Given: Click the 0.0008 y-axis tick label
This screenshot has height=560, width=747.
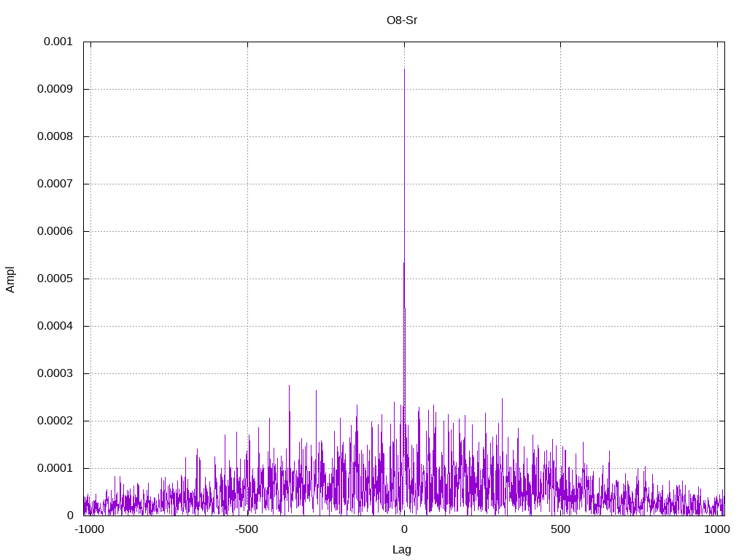Looking at the screenshot, I should [55, 136].
